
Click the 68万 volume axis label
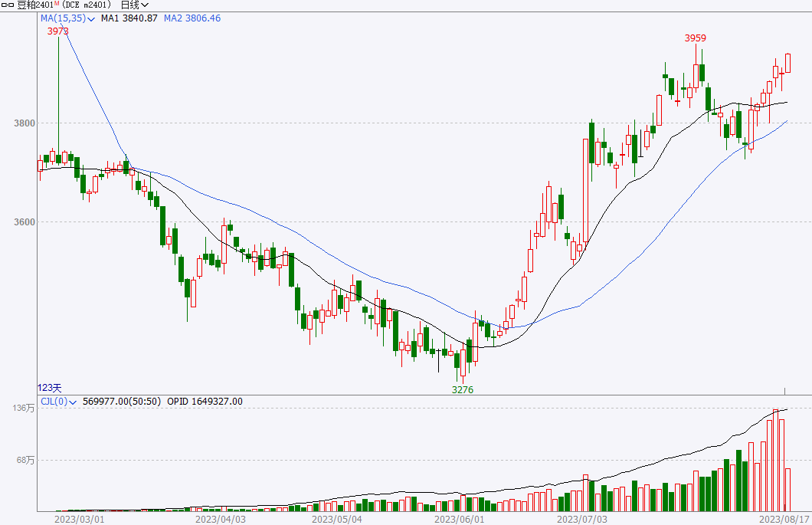pyautogui.click(x=25, y=460)
